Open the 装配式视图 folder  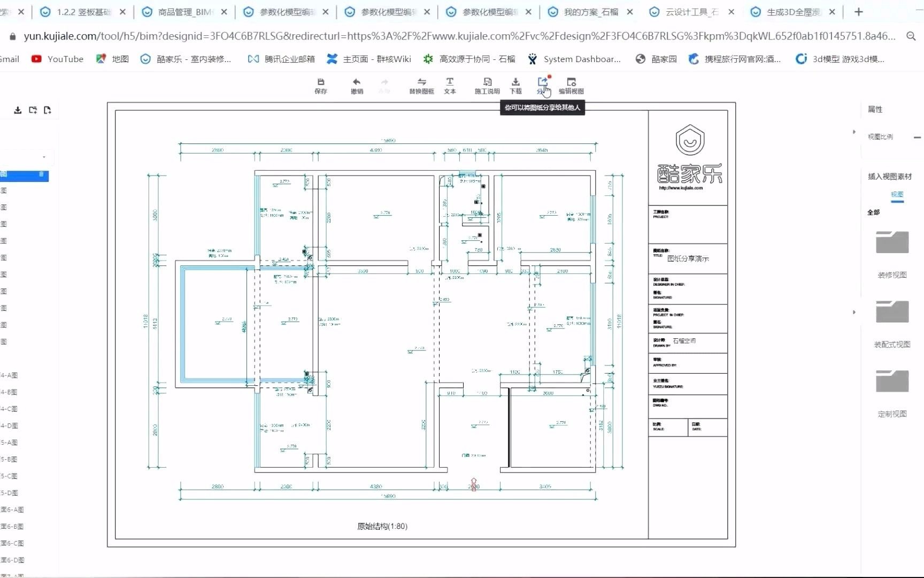pos(892,311)
